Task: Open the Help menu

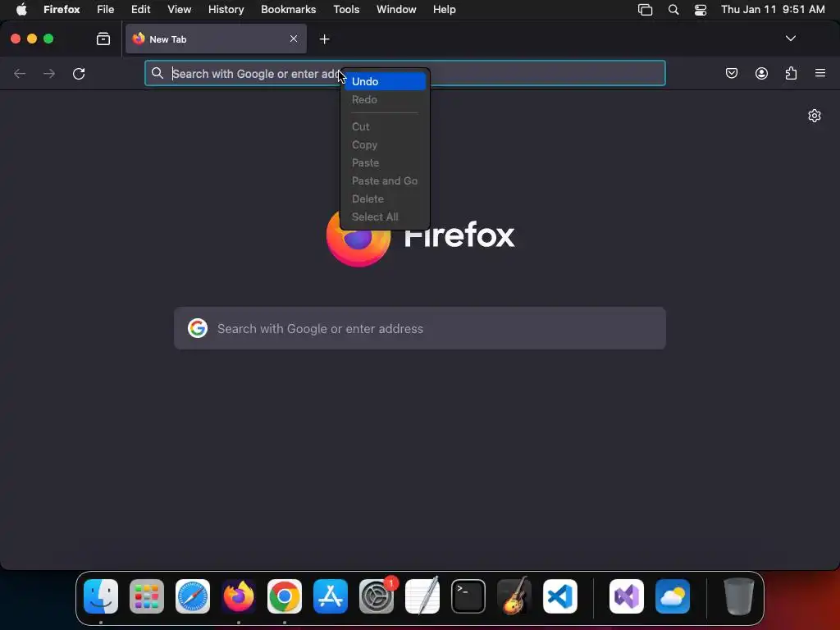Action: [444, 9]
